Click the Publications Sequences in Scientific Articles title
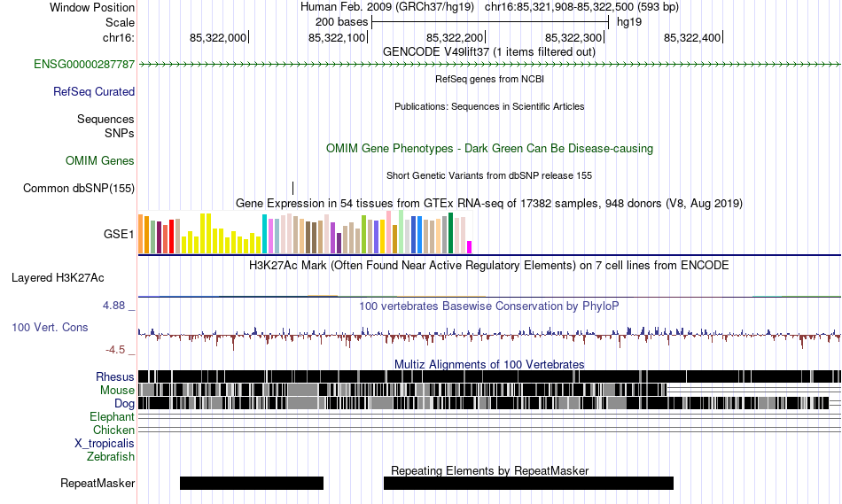842x504 pixels. pos(488,106)
